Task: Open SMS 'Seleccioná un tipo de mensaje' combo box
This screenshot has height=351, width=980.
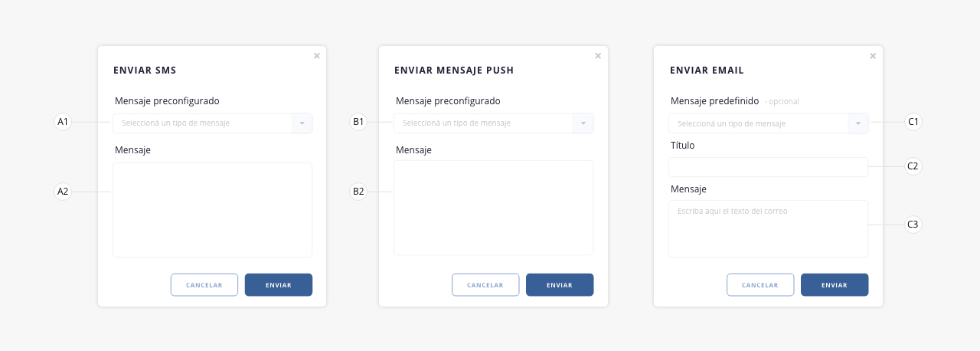Action: [x=212, y=123]
